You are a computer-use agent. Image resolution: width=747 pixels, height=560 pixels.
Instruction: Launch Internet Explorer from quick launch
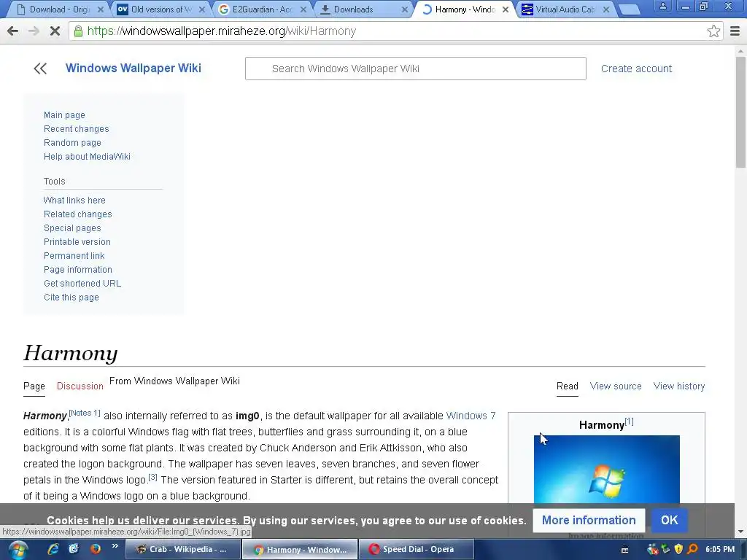53,549
